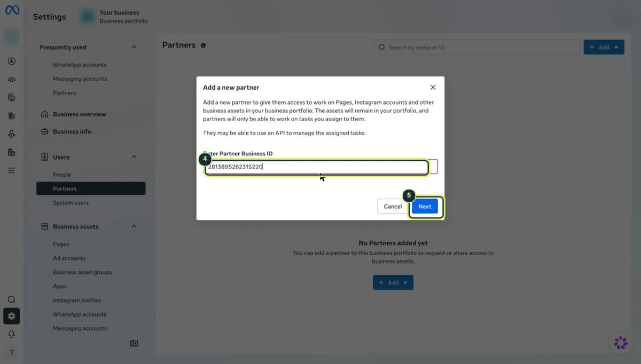Viewport: 641px width, 364px height.
Task: Click the business portfolio avatar in left rail
Action: click(12, 37)
